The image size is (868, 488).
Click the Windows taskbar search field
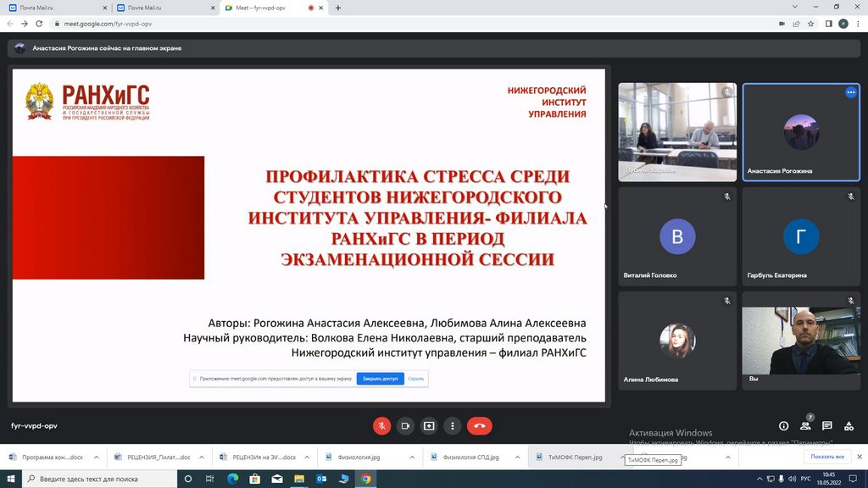pyautogui.click(x=102, y=479)
